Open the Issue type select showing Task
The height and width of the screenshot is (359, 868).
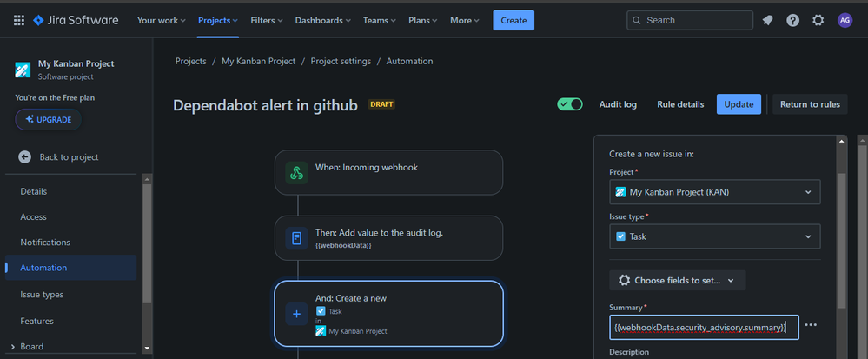tap(715, 236)
